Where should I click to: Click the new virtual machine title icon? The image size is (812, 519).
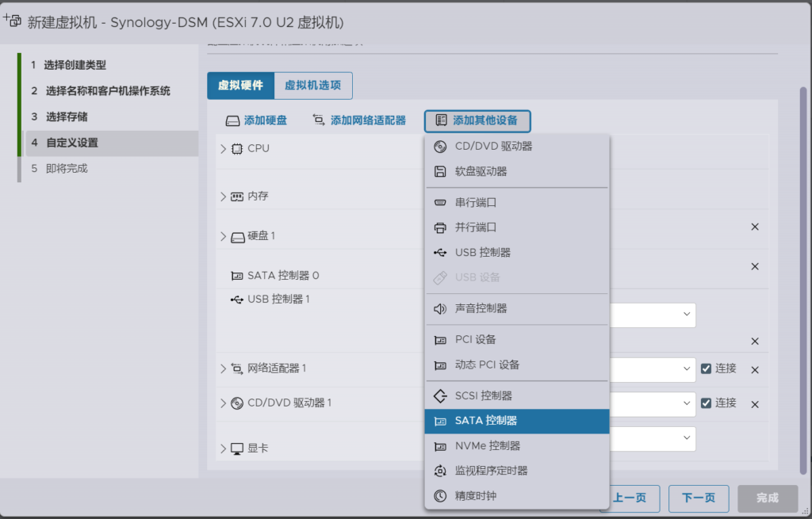click(12, 21)
